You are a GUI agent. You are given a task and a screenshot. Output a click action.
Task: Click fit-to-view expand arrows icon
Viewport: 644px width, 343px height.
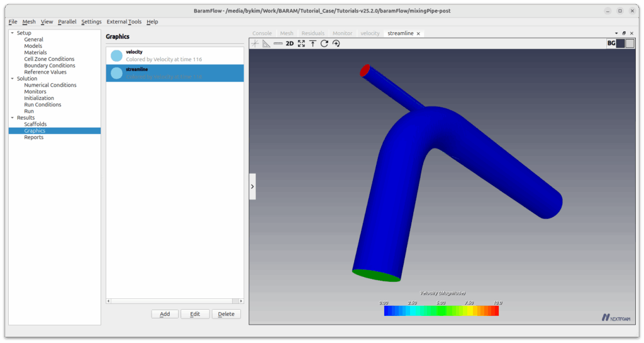(301, 43)
